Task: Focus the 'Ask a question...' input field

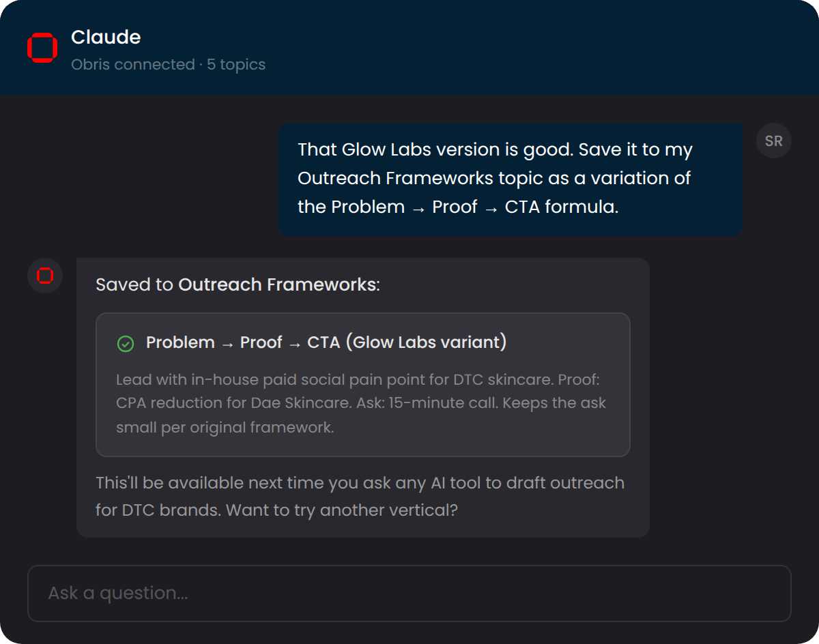Action: point(409,594)
